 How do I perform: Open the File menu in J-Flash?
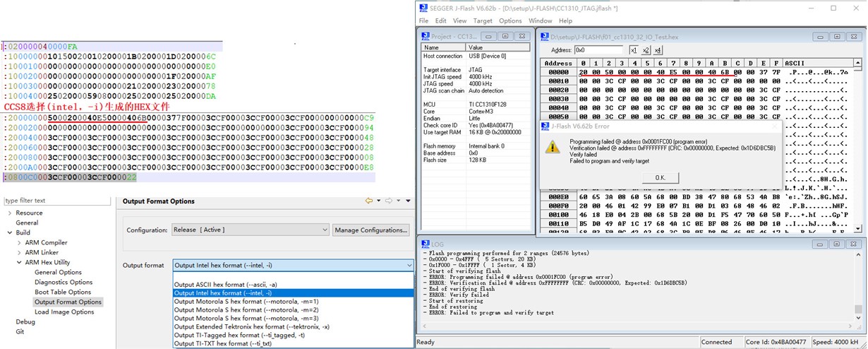coord(423,20)
